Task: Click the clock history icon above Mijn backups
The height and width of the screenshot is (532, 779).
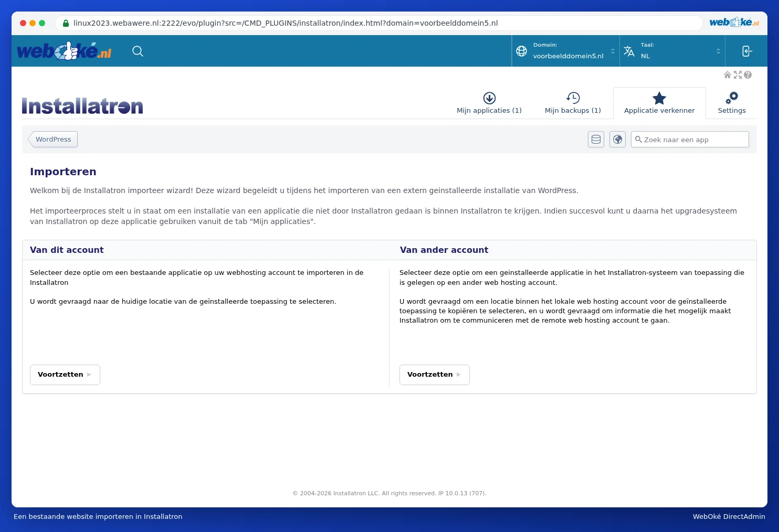Action: coord(573,98)
